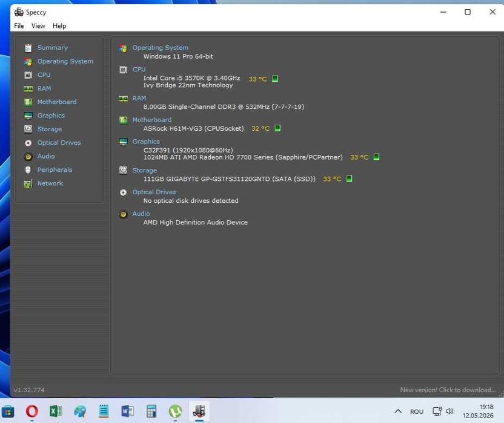Screen dimensions: 504x423
Task: Open Motherboard in the sidebar list
Action: tap(57, 102)
